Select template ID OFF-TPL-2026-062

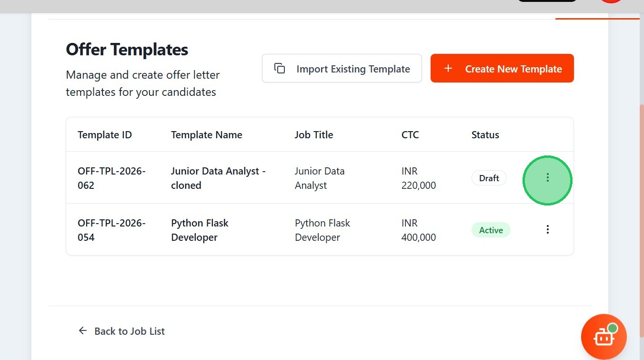111,178
